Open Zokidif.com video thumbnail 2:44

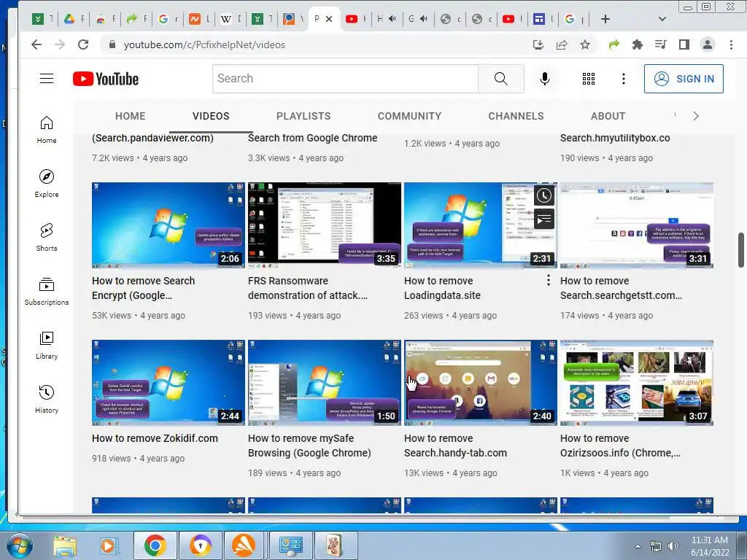pos(169,383)
